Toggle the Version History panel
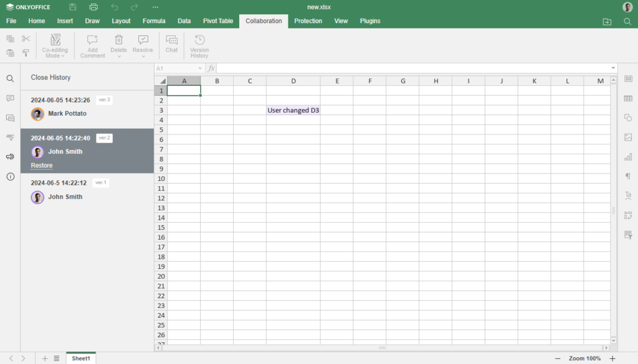The height and width of the screenshot is (364, 638). pos(199,45)
